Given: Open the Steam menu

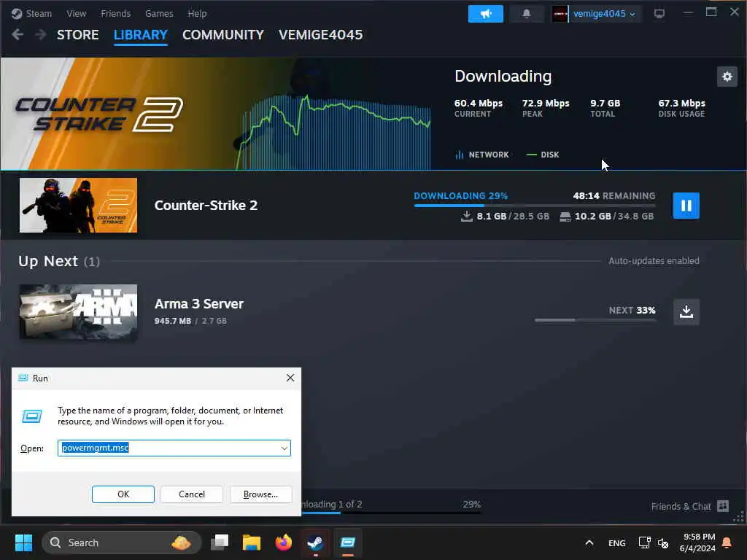Looking at the screenshot, I should click(39, 13).
